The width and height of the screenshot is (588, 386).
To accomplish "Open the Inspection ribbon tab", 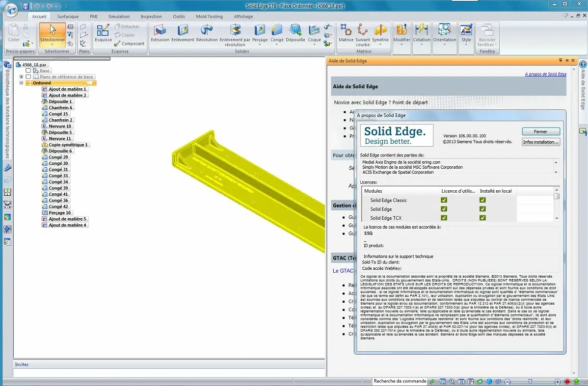I will point(151,17).
